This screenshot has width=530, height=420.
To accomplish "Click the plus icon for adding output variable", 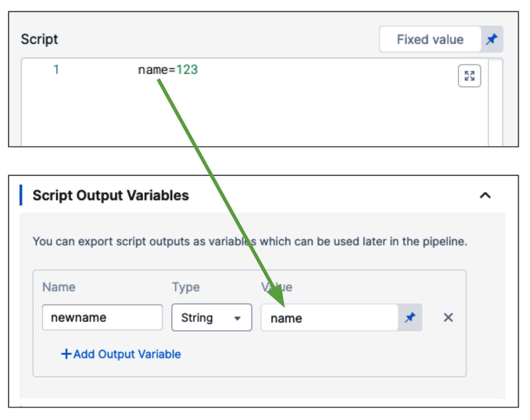I will pos(66,354).
